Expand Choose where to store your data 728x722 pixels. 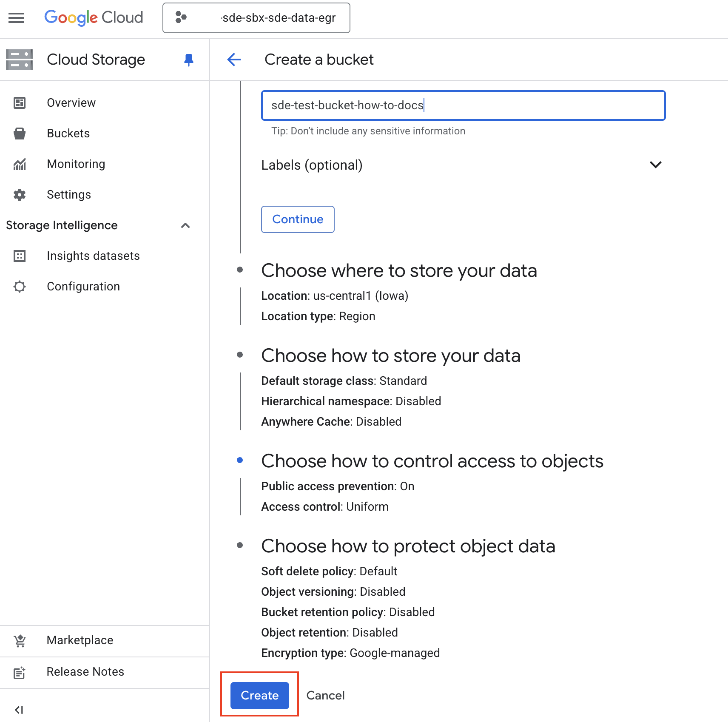point(399,271)
